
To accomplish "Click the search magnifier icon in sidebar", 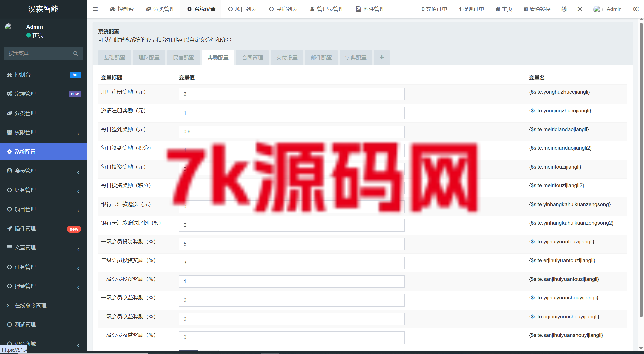I will click(x=76, y=53).
